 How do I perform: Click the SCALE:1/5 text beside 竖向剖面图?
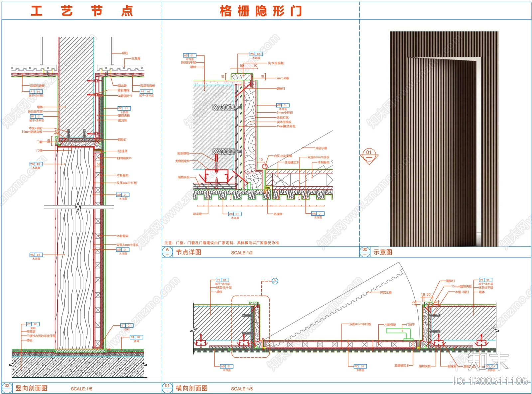tap(81, 389)
